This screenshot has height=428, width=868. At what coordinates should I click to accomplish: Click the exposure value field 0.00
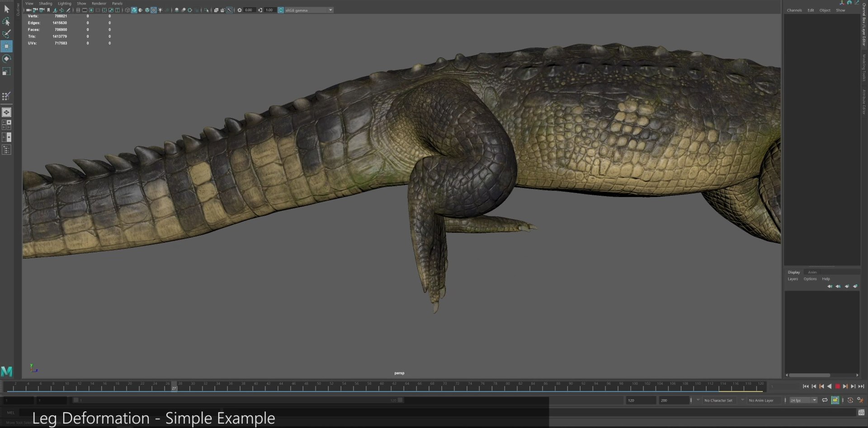(x=249, y=10)
